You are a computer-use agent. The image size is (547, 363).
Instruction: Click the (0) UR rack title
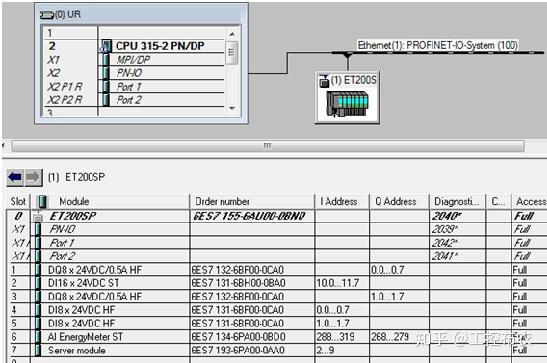68,15
